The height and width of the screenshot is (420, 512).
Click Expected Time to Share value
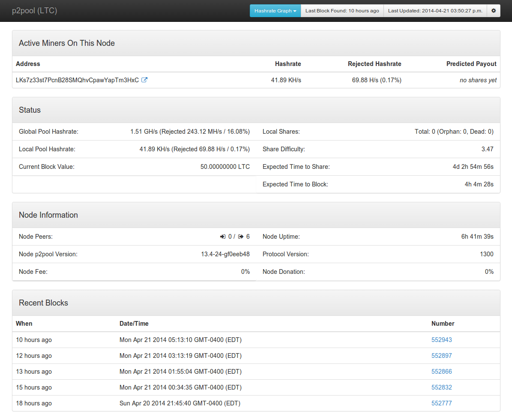coord(473,167)
